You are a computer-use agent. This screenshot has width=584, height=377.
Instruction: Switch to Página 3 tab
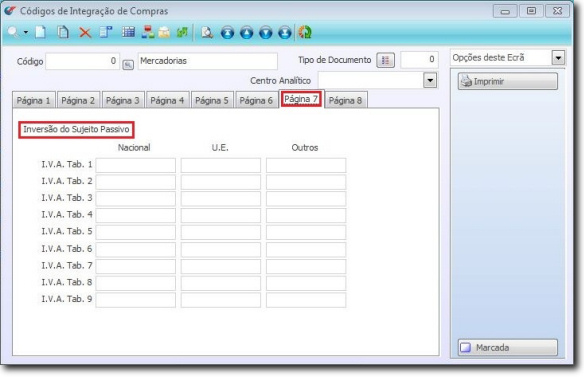[x=123, y=101]
